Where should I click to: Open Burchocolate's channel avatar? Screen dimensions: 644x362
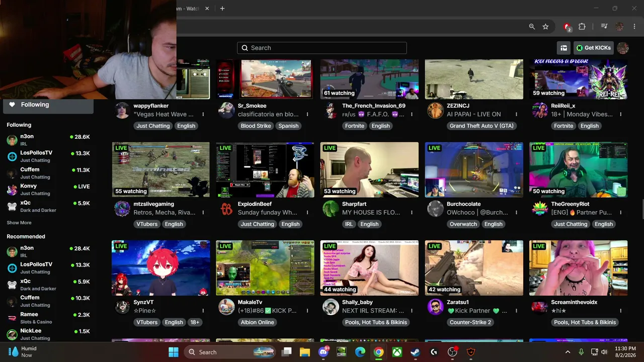pos(435,208)
